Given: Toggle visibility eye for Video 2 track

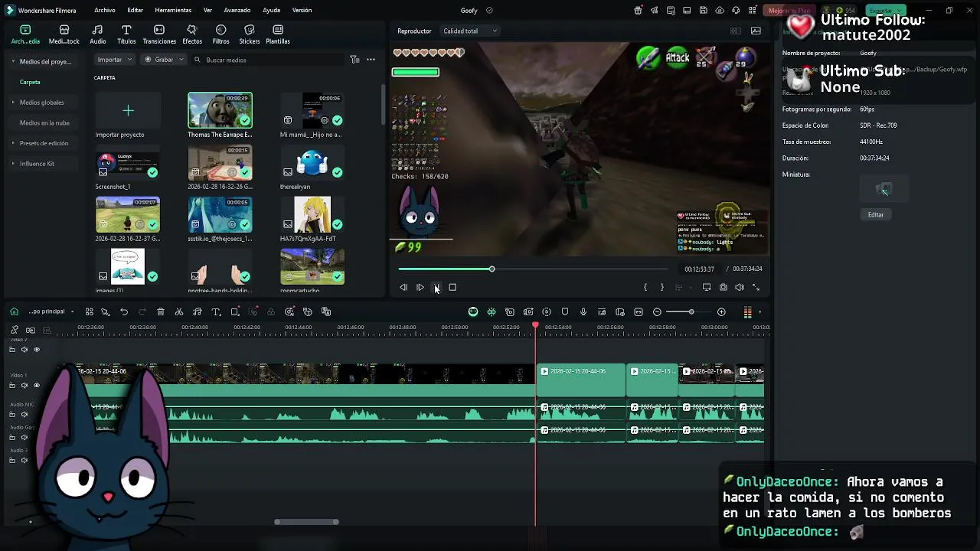Looking at the screenshot, I should [x=36, y=350].
